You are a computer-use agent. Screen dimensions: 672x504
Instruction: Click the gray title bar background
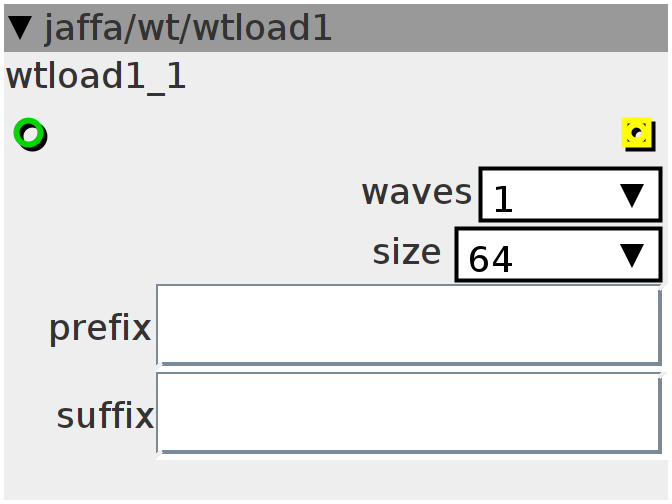497,28
